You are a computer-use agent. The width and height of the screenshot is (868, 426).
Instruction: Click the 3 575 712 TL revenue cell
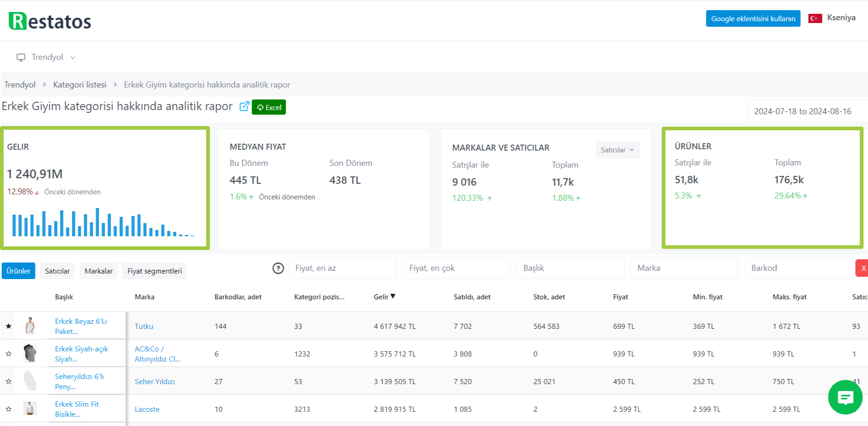[395, 354]
